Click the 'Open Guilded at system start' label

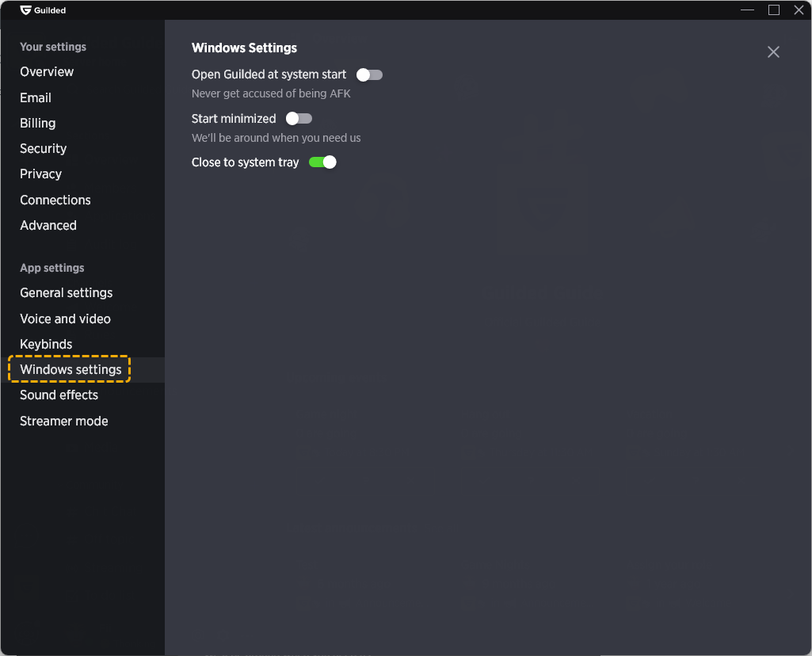point(269,74)
